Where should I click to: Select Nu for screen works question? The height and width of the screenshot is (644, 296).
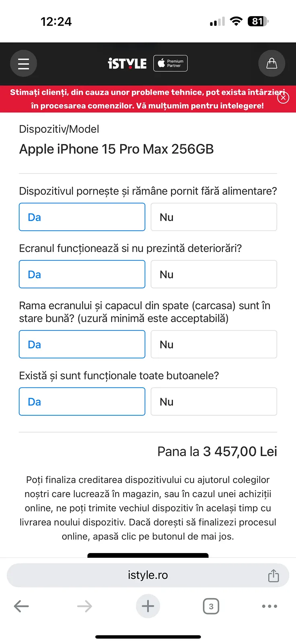(x=214, y=274)
